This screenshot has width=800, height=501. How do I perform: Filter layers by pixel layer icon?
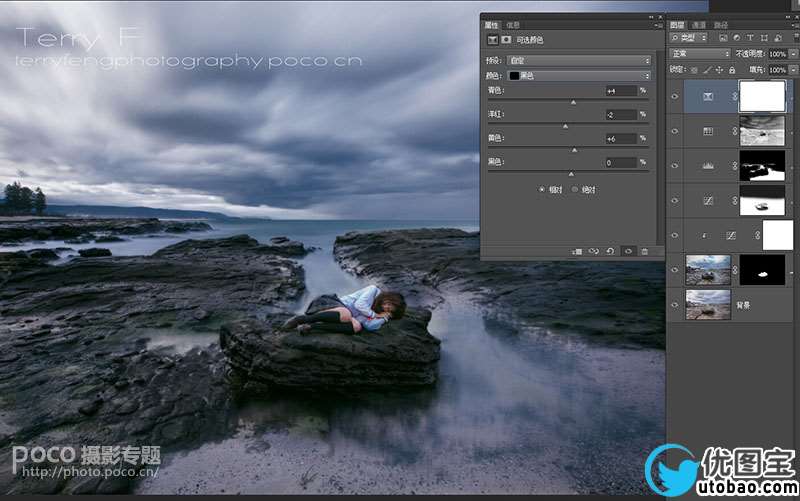point(723,38)
